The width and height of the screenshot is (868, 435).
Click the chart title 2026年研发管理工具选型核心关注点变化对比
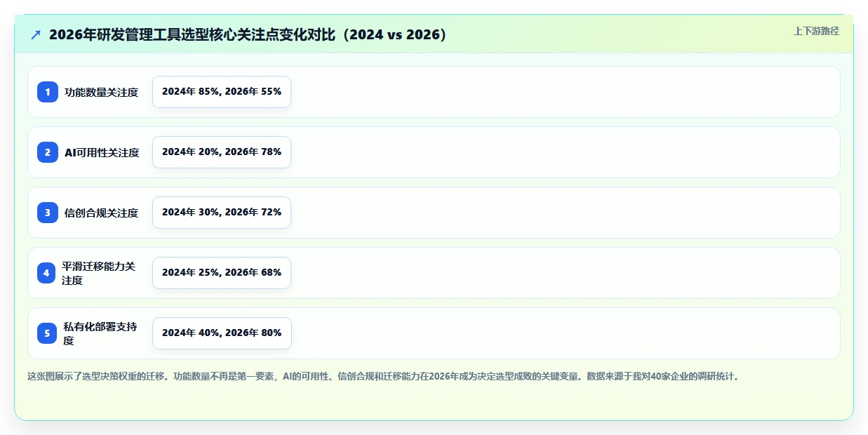pyautogui.click(x=248, y=34)
